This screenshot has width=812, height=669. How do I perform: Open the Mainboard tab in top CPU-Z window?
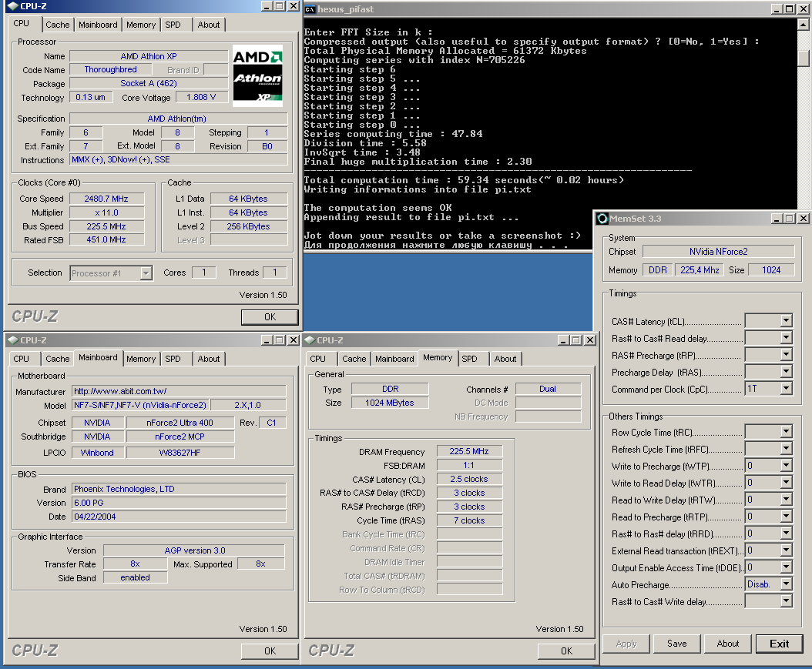[x=98, y=25]
